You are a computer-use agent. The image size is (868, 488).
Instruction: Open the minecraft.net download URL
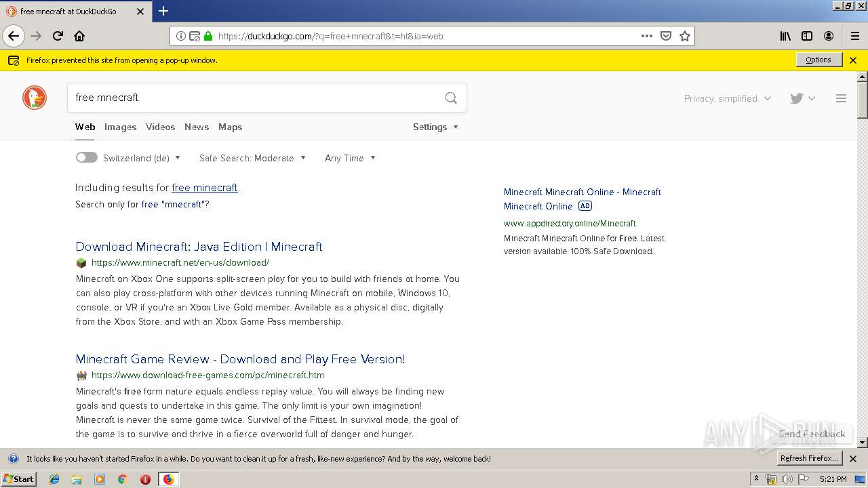pos(180,263)
